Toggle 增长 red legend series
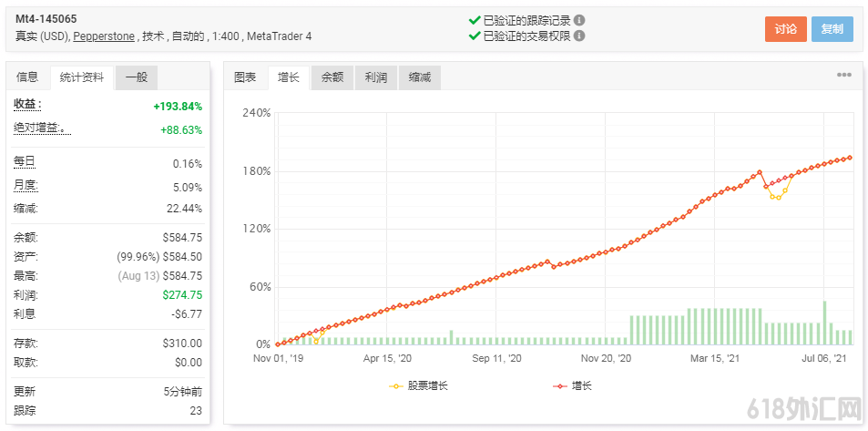The image size is (868, 431). point(572,385)
